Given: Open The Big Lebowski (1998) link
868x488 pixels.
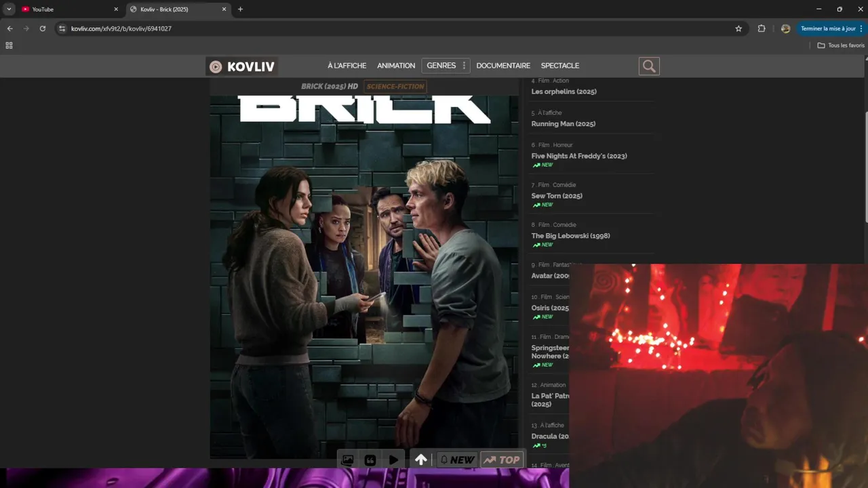Looking at the screenshot, I should [x=570, y=236].
